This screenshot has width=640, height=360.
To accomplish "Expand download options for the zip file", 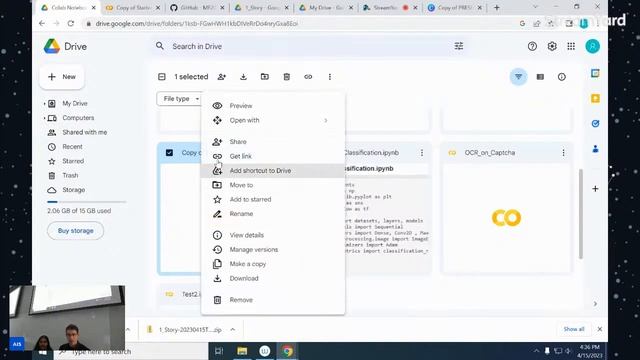I will click(x=233, y=329).
